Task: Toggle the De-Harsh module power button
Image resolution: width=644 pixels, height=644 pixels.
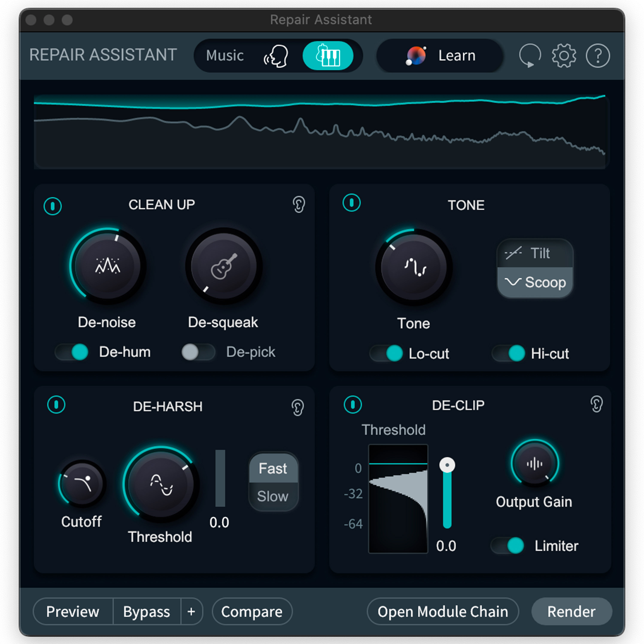Action: [56, 405]
